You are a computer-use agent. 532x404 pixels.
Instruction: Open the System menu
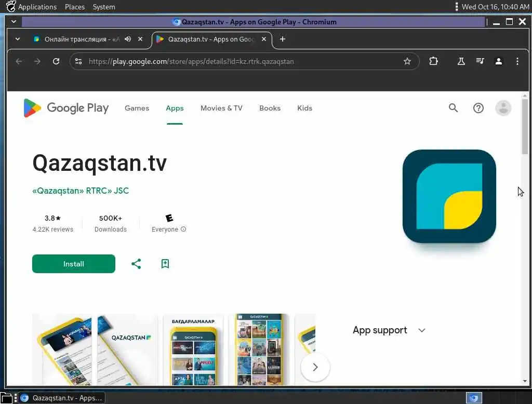point(104,7)
